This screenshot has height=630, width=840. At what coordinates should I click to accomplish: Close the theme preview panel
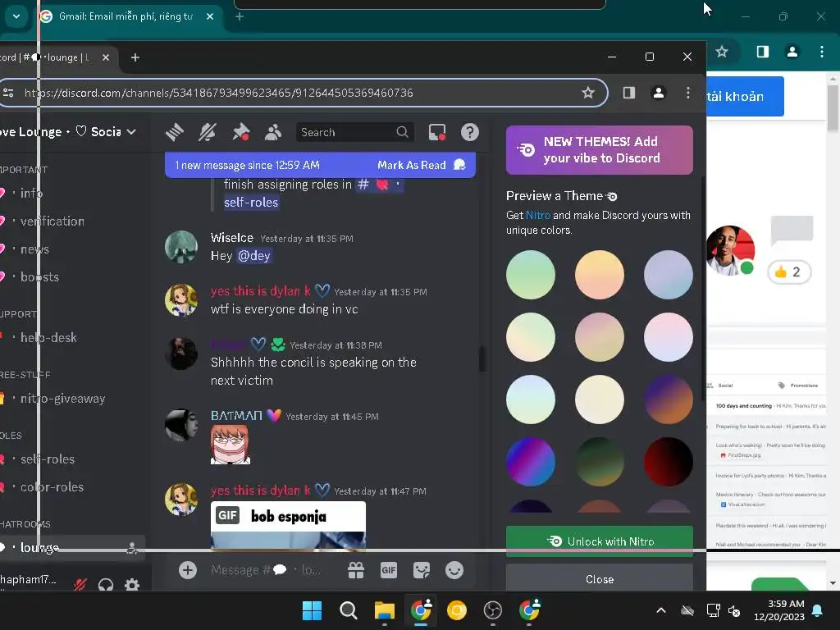click(x=600, y=578)
